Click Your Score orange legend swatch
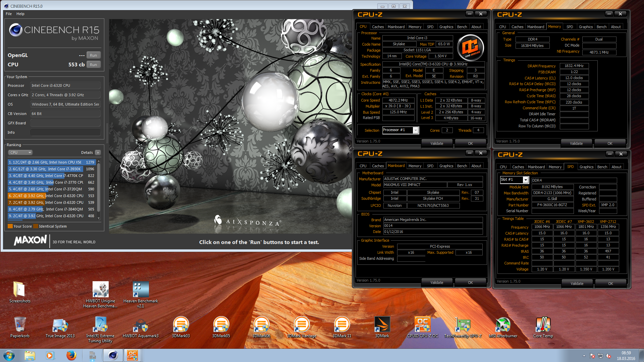Viewport: 644px width, 362px height. click(x=10, y=226)
